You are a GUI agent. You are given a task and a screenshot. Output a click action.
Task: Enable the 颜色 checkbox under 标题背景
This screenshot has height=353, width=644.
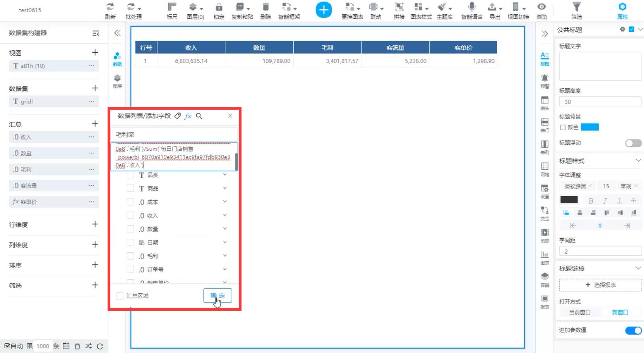pyautogui.click(x=563, y=127)
